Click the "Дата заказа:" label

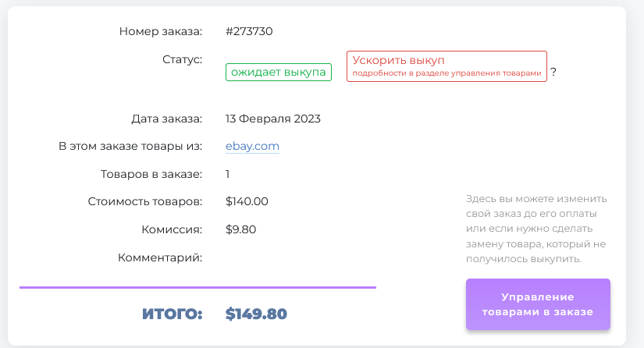point(166,119)
